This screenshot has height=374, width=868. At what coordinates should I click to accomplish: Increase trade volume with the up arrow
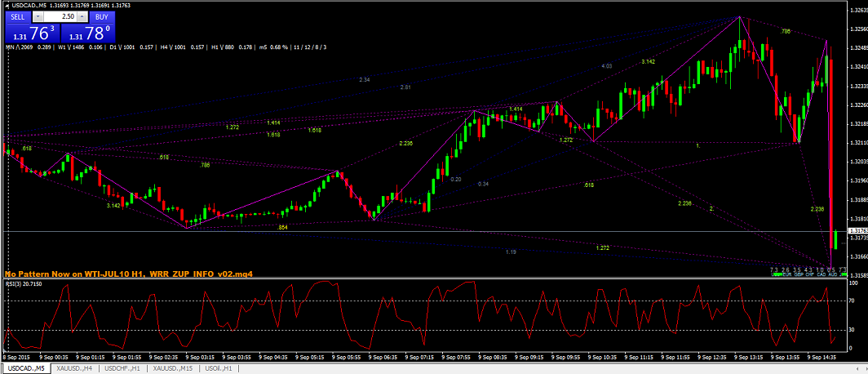(82, 16)
